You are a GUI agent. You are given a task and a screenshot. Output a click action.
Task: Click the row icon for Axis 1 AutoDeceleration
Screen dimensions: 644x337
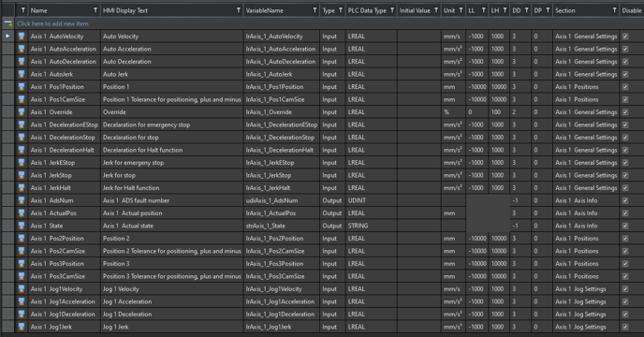(x=22, y=62)
